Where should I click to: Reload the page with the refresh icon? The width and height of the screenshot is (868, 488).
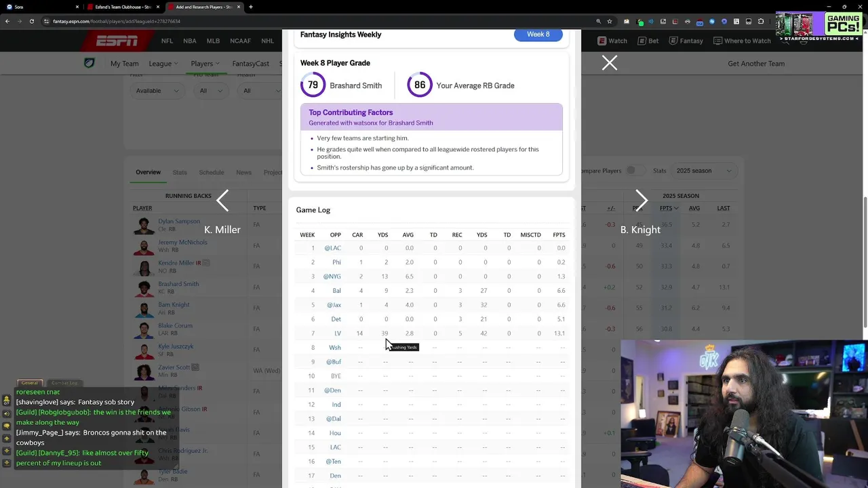pos(32,21)
